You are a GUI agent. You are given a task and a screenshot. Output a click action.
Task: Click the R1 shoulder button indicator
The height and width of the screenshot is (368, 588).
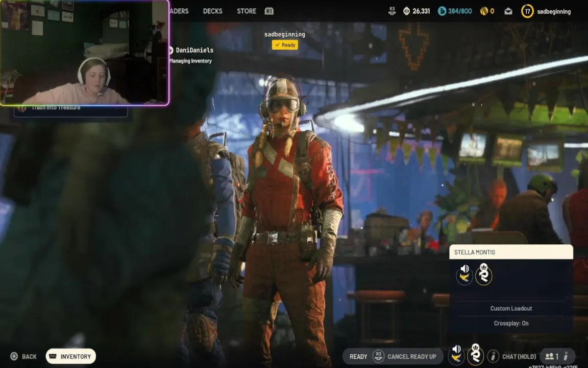click(x=269, y=11)
